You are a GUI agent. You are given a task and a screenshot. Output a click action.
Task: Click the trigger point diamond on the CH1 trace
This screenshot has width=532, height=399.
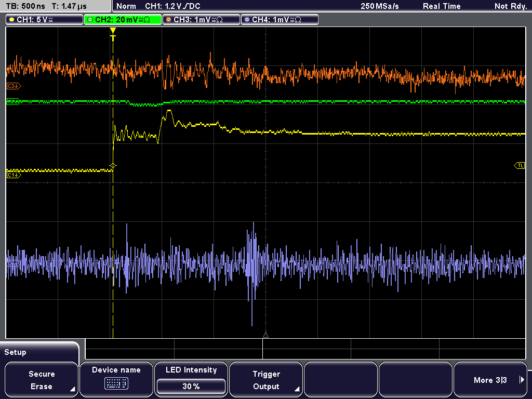tap(113, 166)
